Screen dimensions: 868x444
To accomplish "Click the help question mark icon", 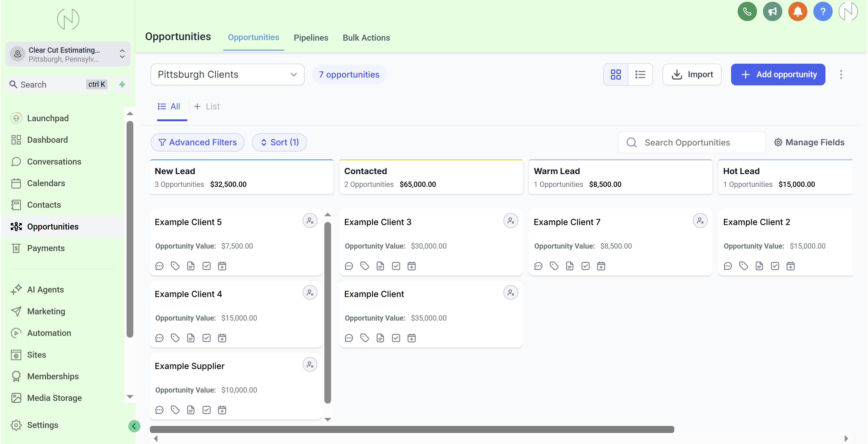I will [823, 12].
